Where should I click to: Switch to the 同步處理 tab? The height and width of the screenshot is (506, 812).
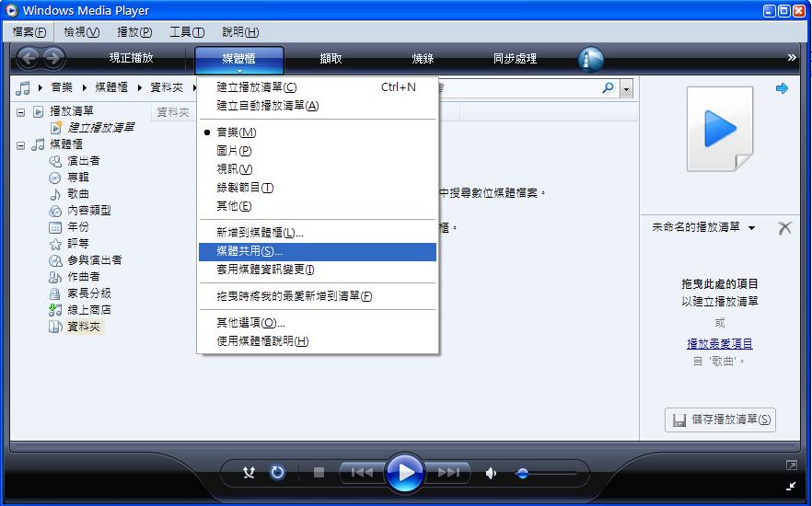[515, 59]
